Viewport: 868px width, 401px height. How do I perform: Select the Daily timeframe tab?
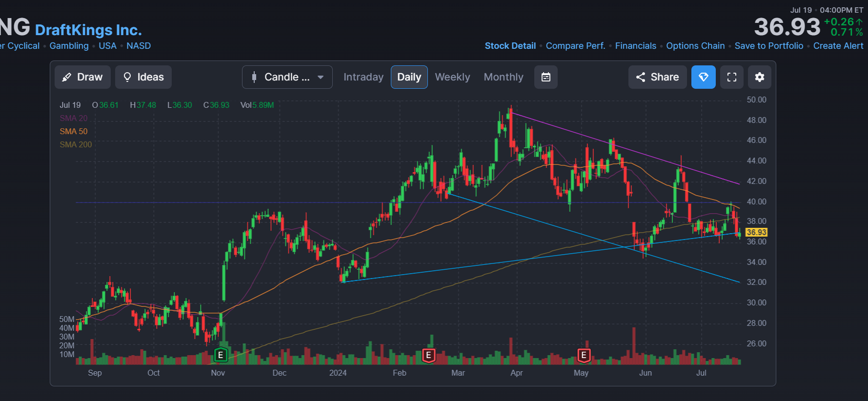click(x=409, y=77)
